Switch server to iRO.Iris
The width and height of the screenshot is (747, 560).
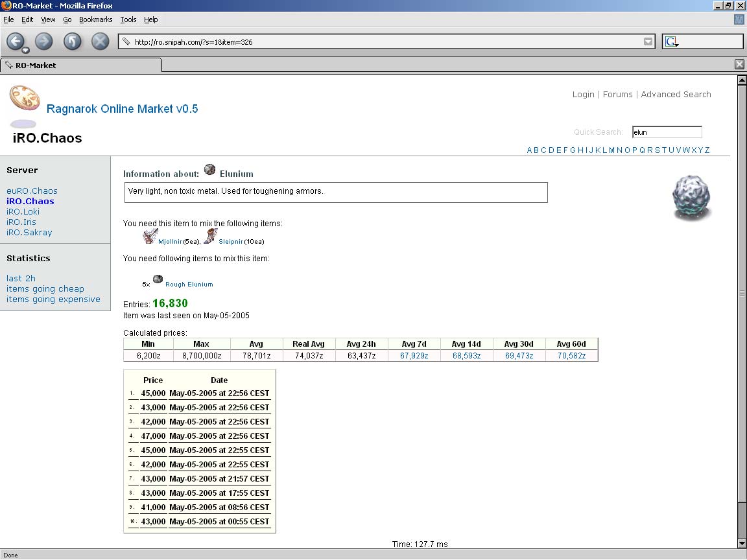click(x=21, y=222)
